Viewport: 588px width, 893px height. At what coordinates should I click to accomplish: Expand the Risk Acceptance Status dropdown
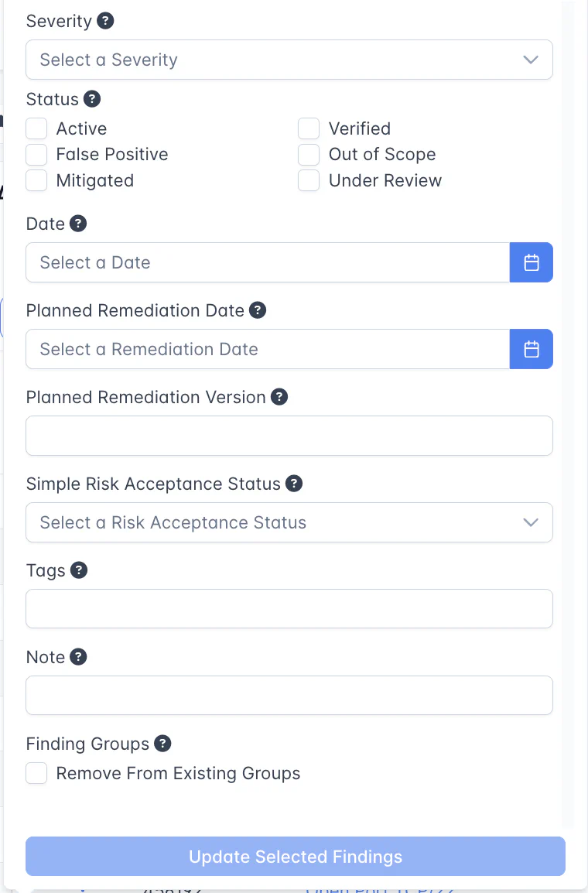289,522
